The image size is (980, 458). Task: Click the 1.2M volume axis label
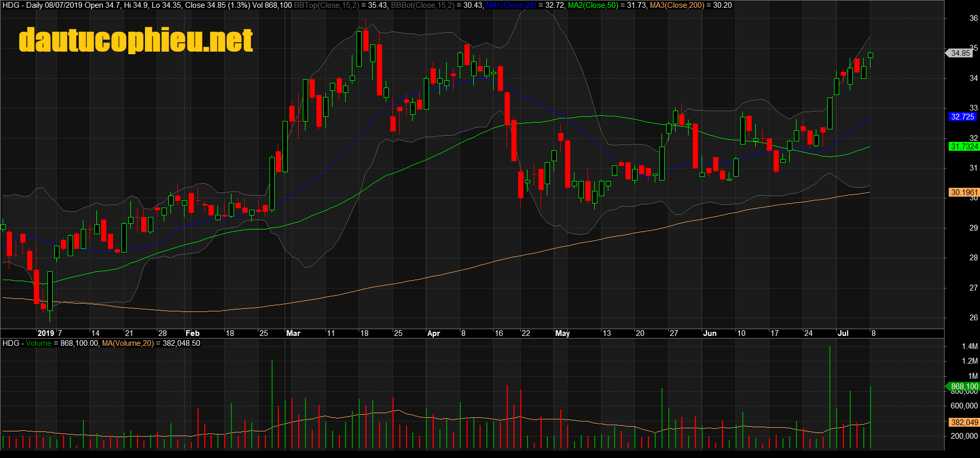pyautogui.click(x=970, y=361)
